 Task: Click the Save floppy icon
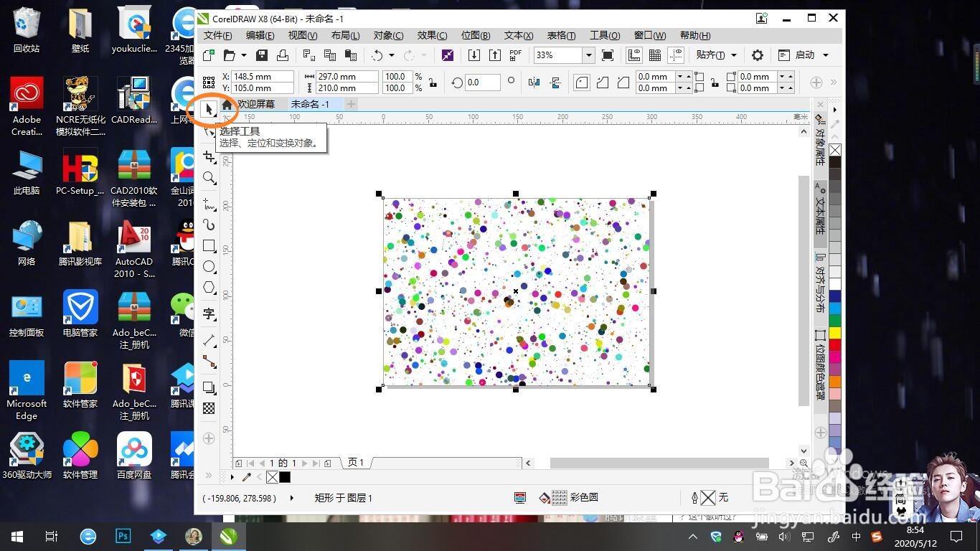click(x=262, y=55)
